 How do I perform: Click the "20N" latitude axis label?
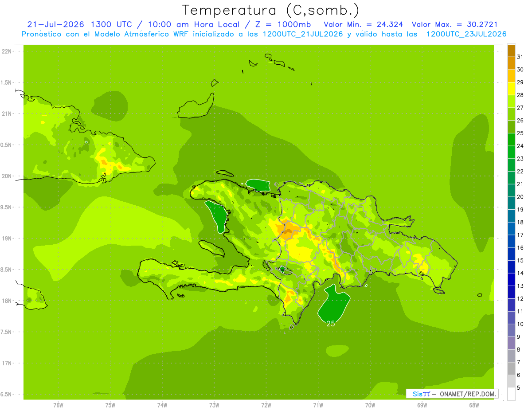pos(7,176)
